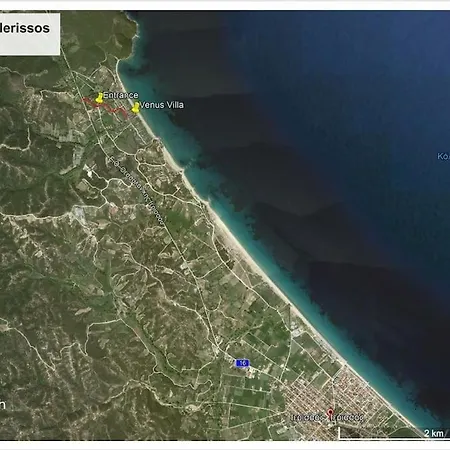The width and height of the screenshot is (450, 450).
Task: Click the cut-off letter at left edge
Action: 2,405
